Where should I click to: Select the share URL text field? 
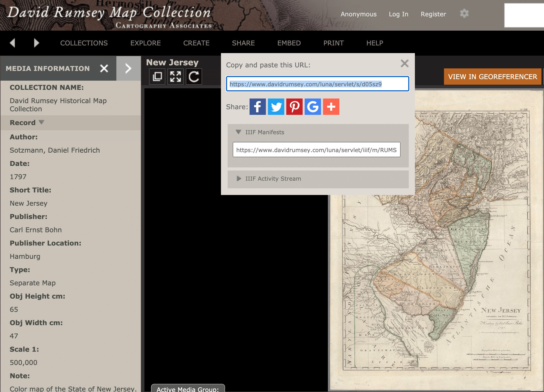[318, 84]
